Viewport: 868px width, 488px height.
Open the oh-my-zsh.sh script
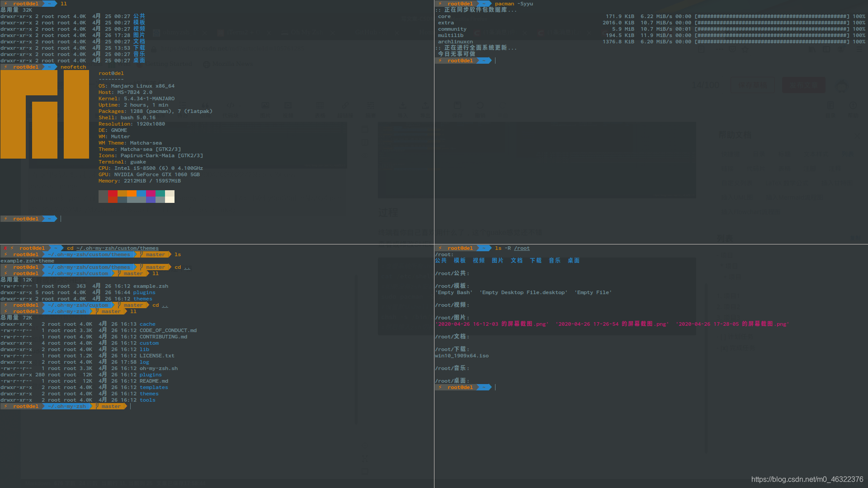coord(157,368)
